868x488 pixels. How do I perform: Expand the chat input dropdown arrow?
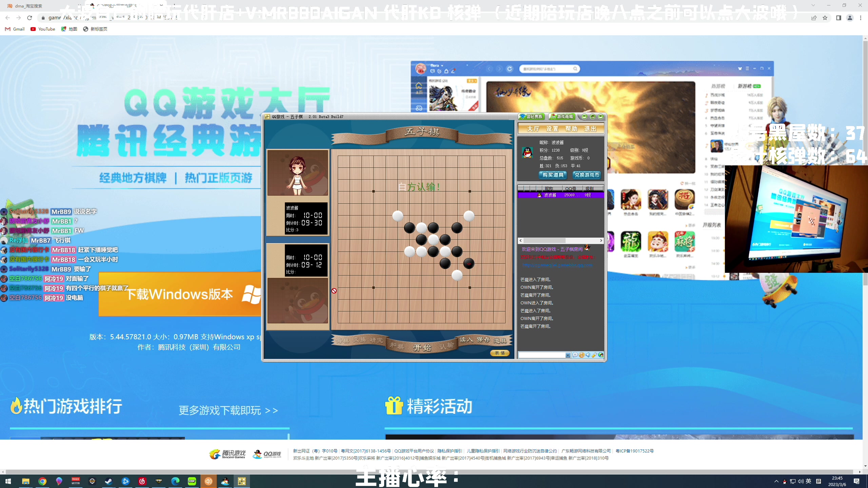pyautogui.click(x=568, y=355)
